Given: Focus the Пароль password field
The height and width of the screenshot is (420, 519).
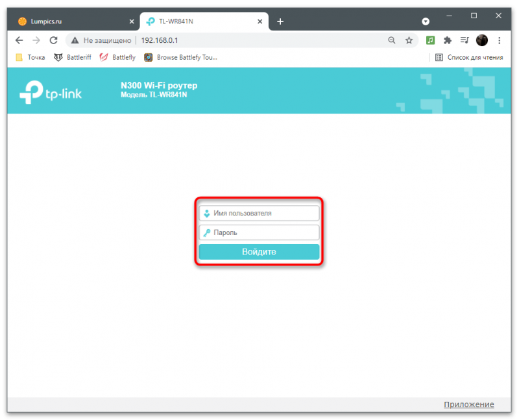Looking at the screenshot, I should click(x=259, y=232).
